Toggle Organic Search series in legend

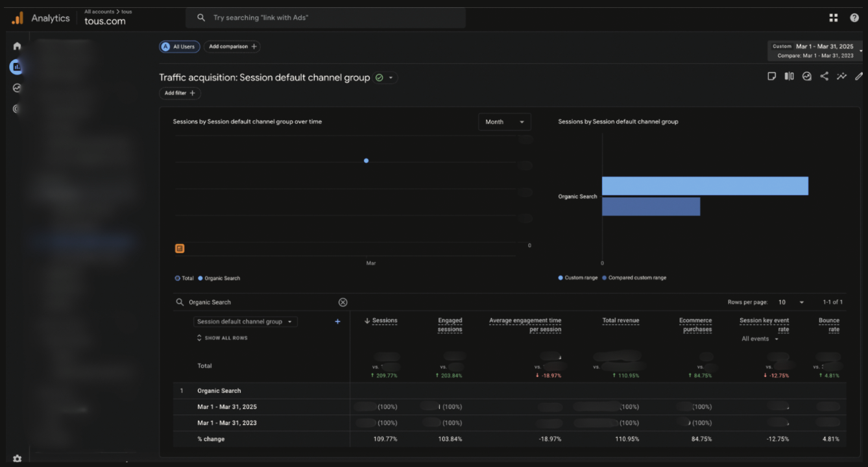coord(219,278)
